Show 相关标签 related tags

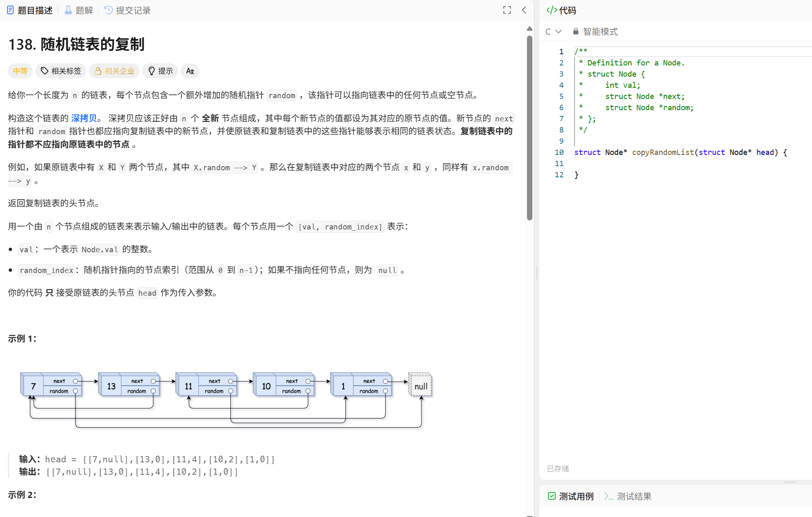click(61, 71)
